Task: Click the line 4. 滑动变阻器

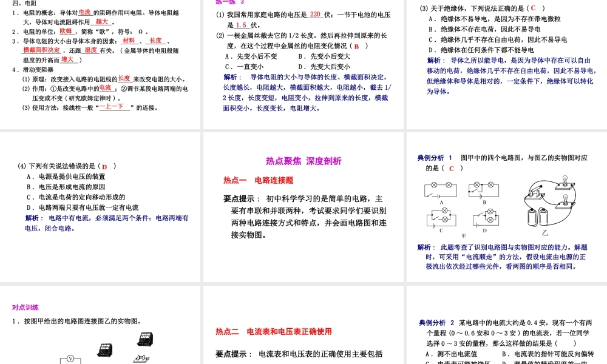Action: [33, 70]
